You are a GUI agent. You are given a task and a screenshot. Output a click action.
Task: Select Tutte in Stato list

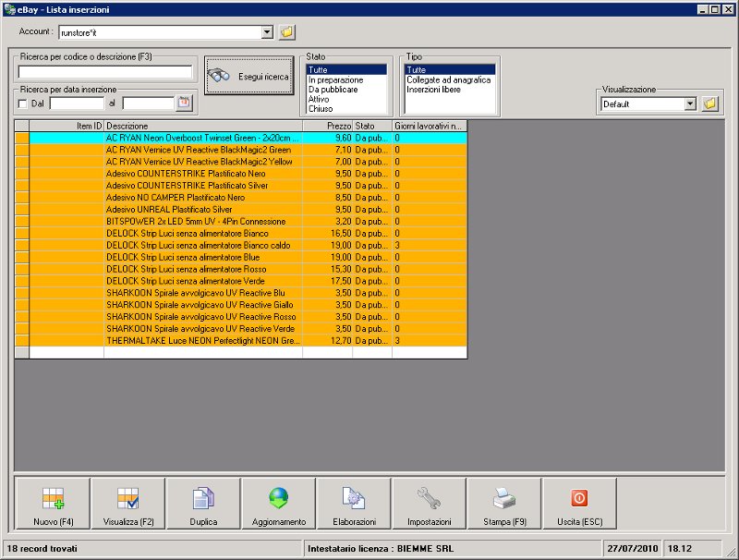347,69
